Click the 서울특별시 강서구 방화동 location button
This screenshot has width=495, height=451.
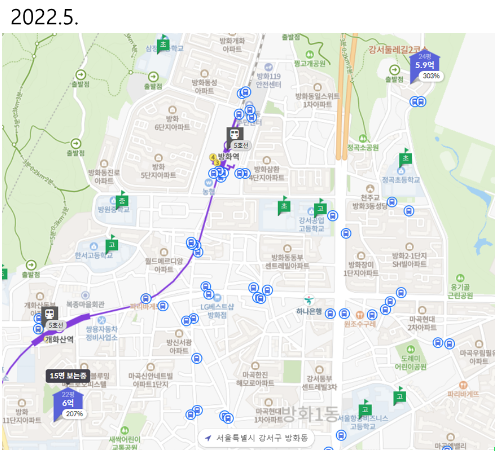coord(256,438)
